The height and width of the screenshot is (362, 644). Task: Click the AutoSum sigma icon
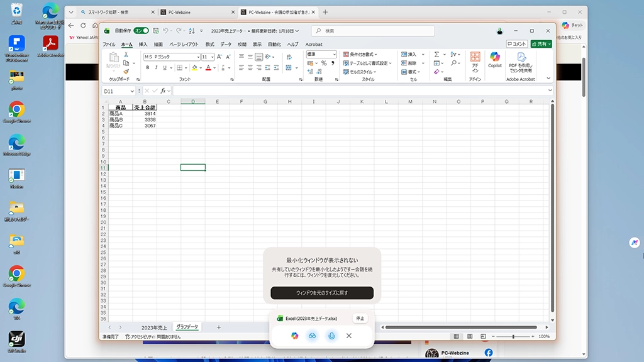pyautogui.click(x=436, y=55)
